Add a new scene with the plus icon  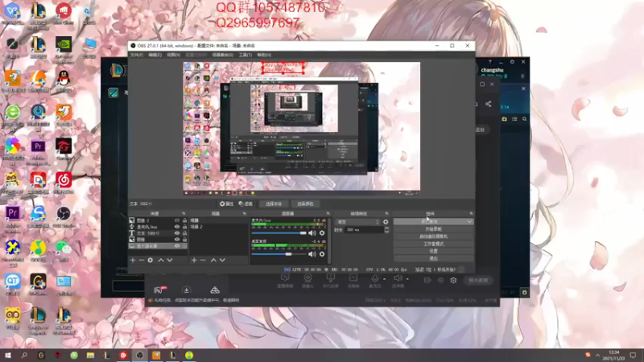[194, 260]
